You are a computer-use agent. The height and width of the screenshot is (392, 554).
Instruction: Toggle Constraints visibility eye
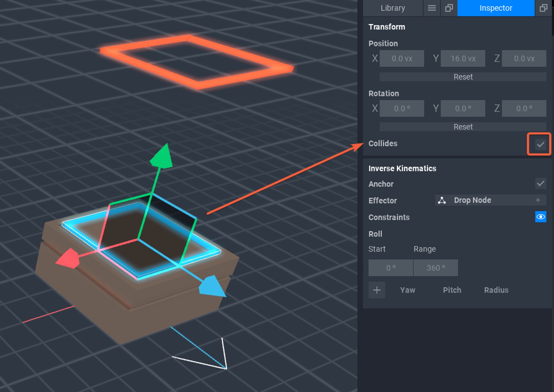pyautogui.click(x=540, y=217)
